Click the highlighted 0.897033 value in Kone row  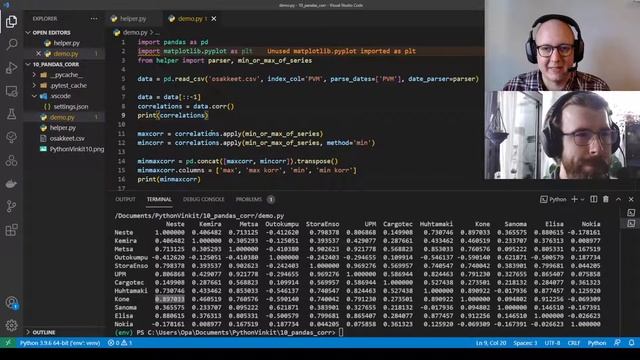(x=169, y=299)
